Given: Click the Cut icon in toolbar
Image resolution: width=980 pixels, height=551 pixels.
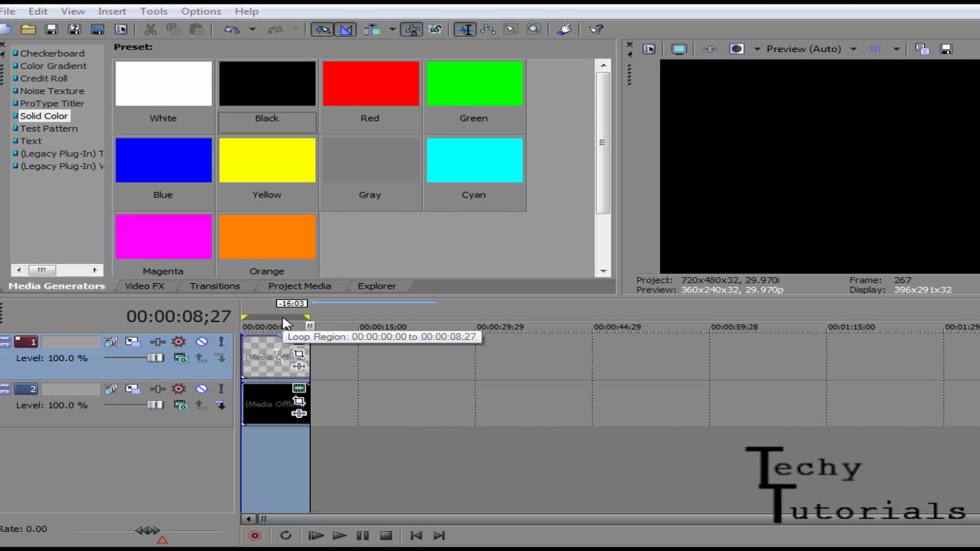Looking at the screenshot, I should (x=151, y=29).
